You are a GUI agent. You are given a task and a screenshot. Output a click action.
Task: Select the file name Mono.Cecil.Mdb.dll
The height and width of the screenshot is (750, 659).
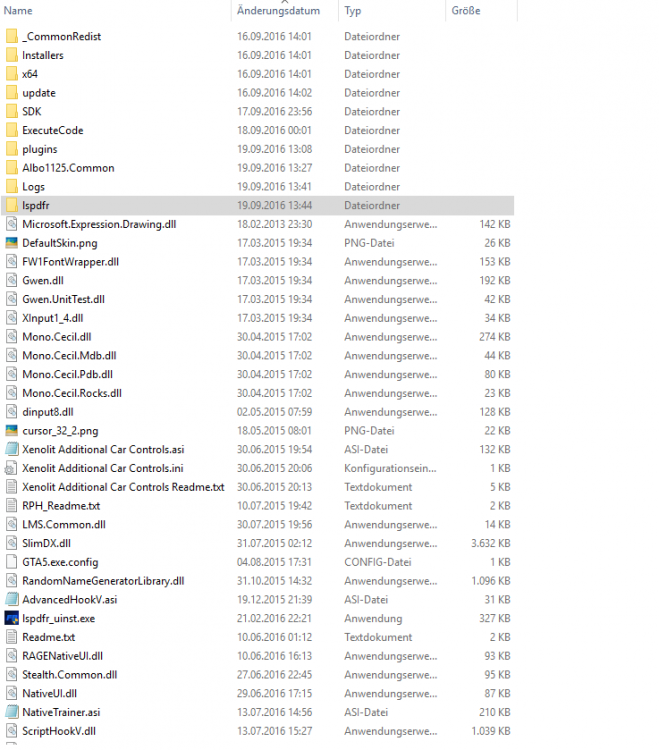point(69,355)
